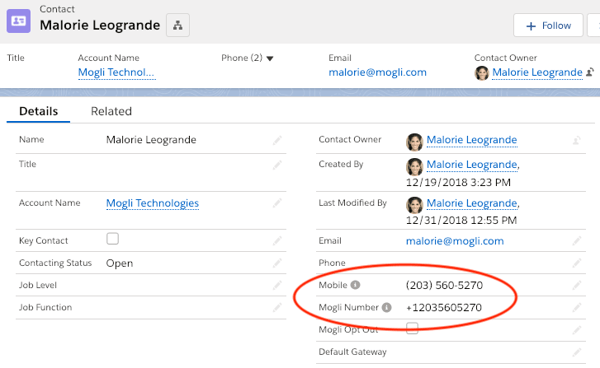Open Mogli Technologies account link
The image size is (600, 368).
pos(152,203)
